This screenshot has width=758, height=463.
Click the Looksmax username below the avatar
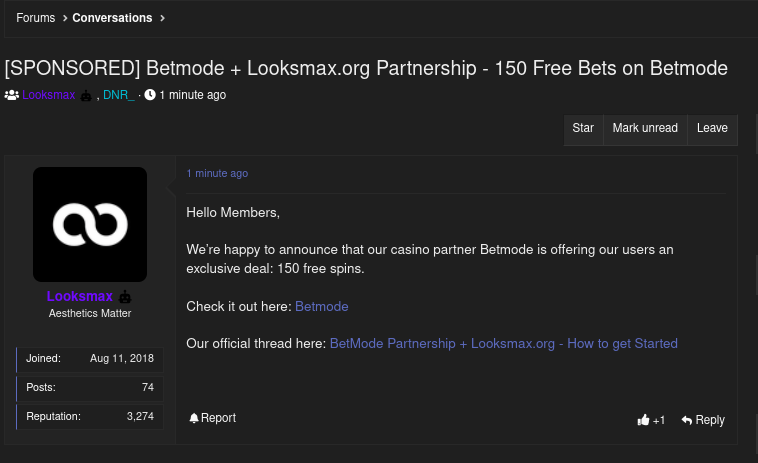[x=79, y=297]
